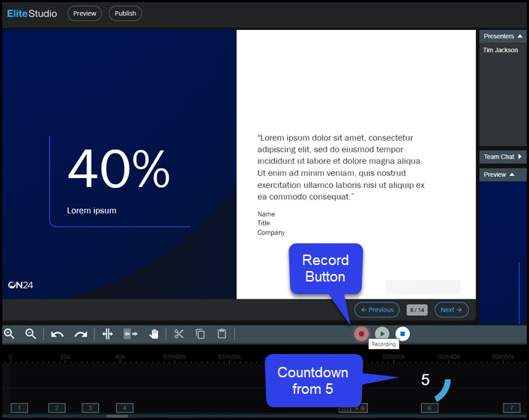
Task: Click the 02m40s mark on timeline ruler
Action: coord(448,356)
